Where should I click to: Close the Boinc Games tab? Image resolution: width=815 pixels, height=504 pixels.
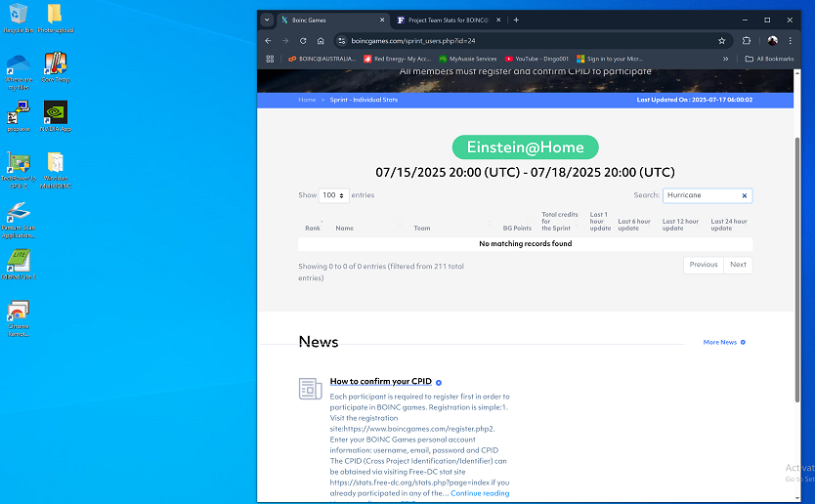(x=382, y=20)
